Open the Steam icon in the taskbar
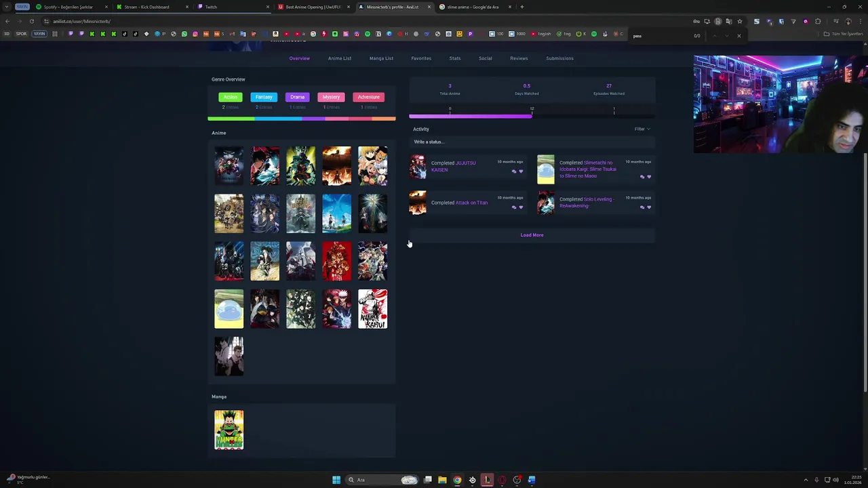Viewport: 868px width, 488px height. (x=473, y=480)
